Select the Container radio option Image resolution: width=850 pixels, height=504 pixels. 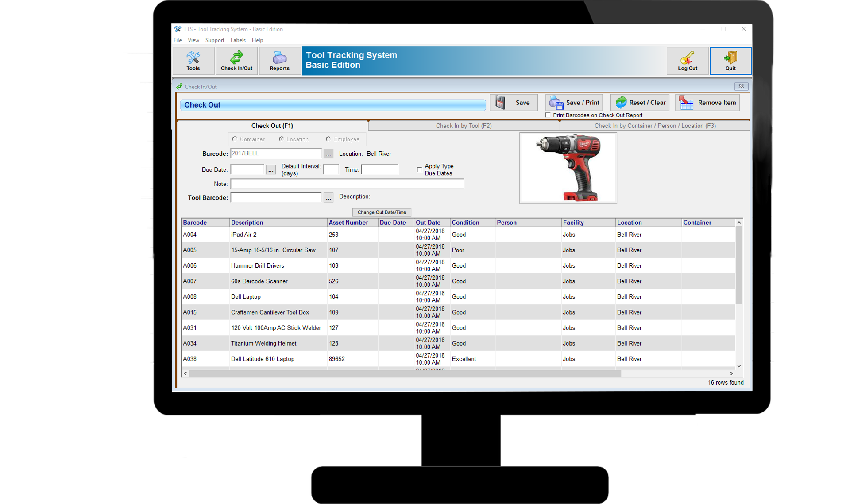[235, 139]
